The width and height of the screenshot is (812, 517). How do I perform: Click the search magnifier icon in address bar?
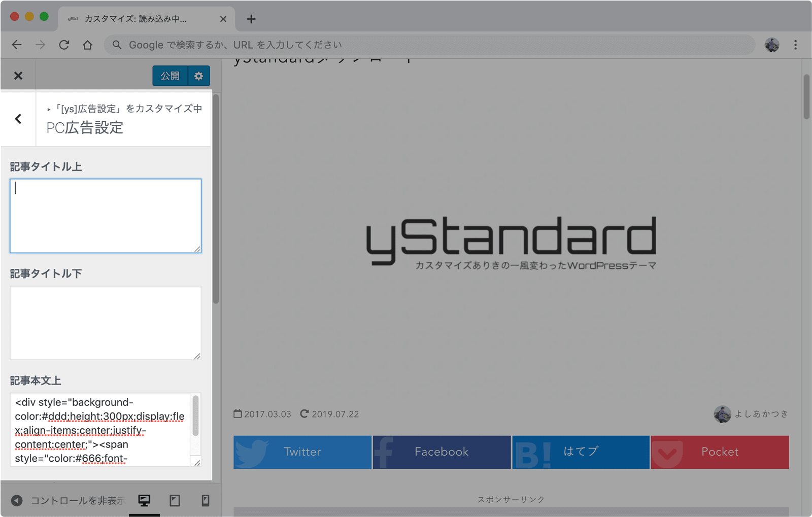click(117, 45)
